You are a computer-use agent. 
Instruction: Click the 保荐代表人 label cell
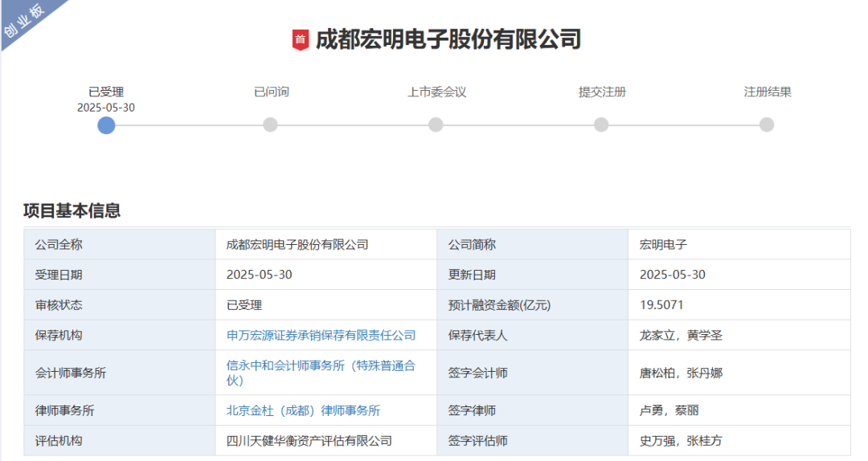pos(533,336)
